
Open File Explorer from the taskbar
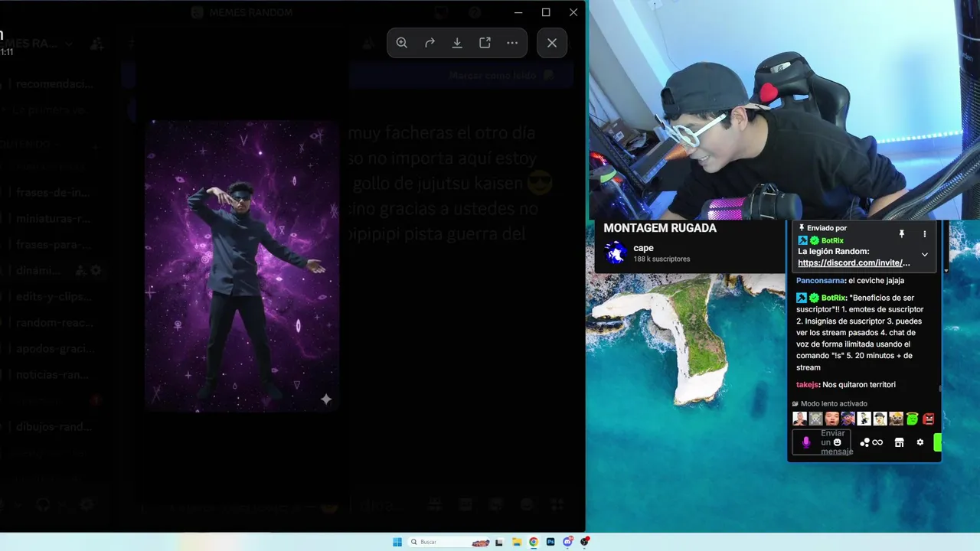(x=517, y=542)
